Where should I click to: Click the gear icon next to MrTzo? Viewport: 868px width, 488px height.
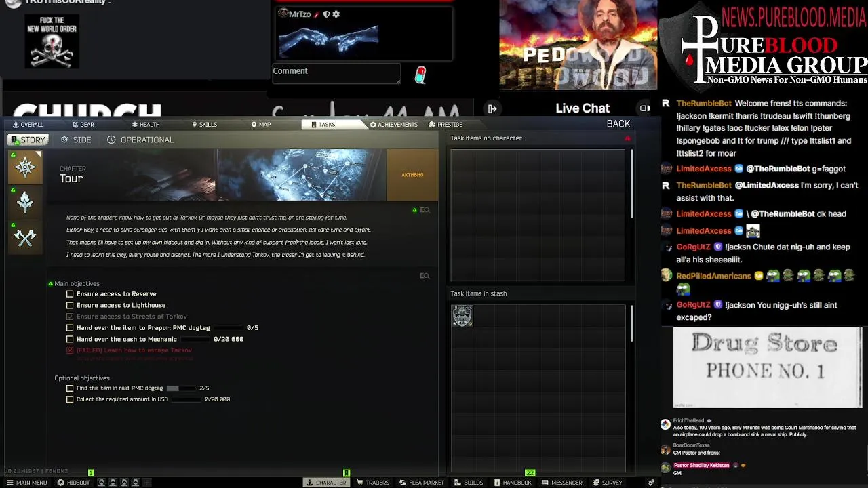coord(336,14)
